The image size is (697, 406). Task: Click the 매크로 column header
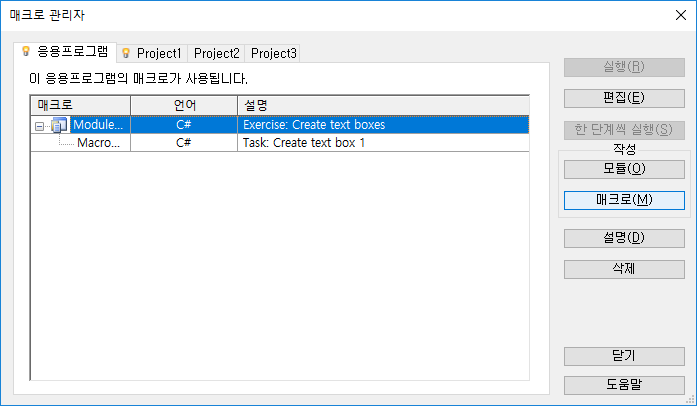point(80,105)
